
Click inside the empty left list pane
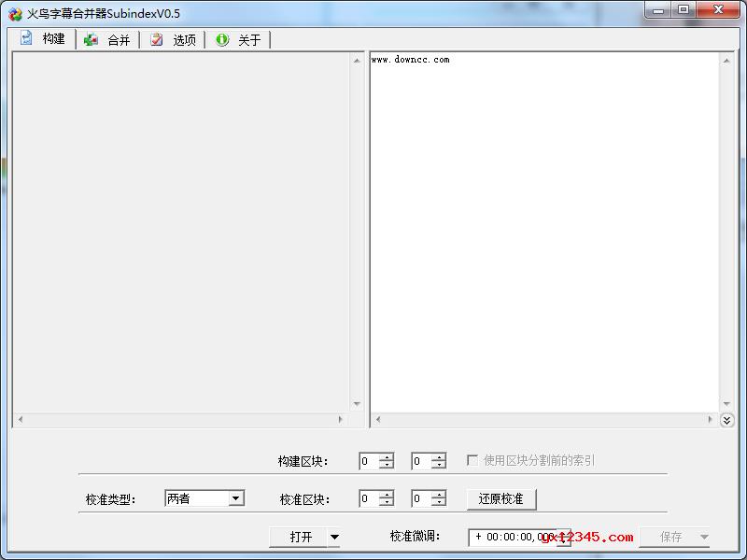click(181, 232)
